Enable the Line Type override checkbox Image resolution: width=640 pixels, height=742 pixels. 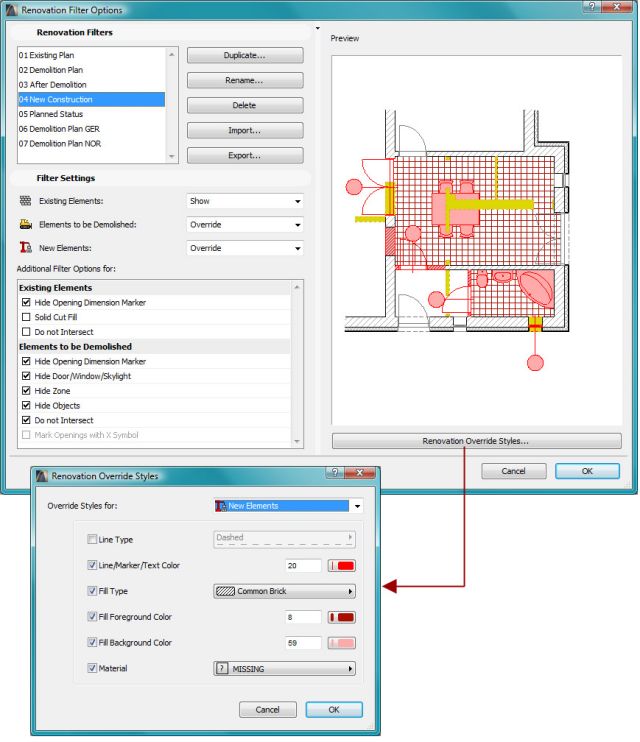(x=92, y=539)
